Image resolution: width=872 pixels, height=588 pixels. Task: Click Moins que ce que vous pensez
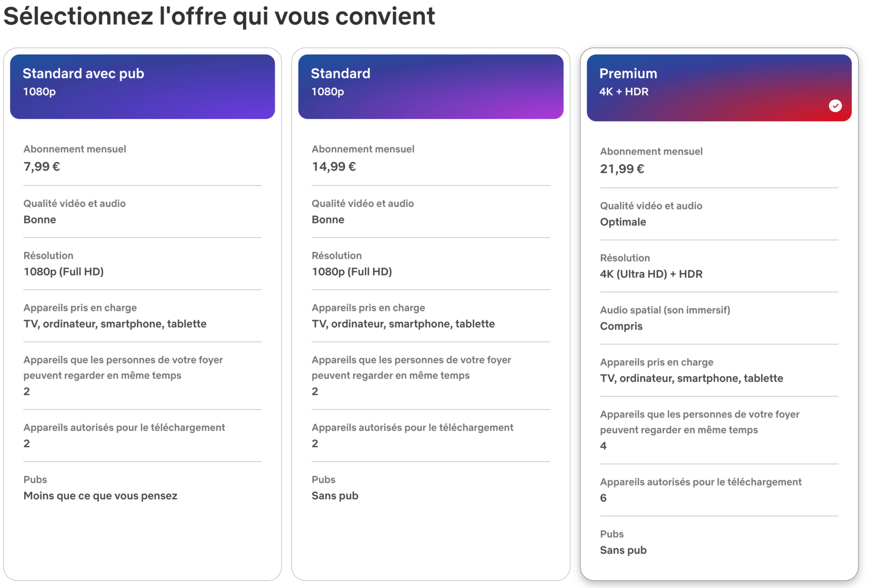point(100,495)
